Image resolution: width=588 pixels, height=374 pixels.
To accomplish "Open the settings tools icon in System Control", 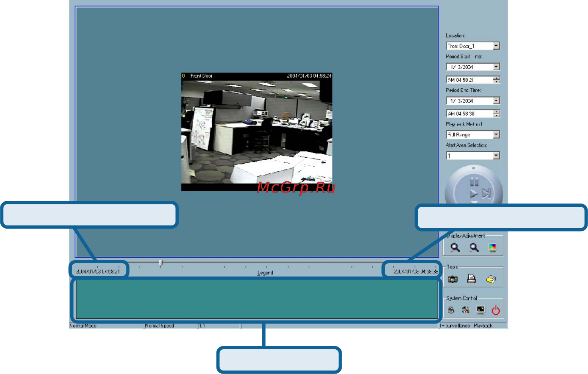I will (x=466, y=310).
